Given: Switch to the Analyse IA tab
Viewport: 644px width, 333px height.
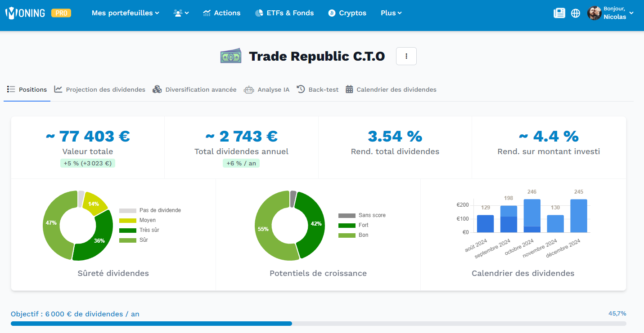Looking at the screenshot, I should pyautogui.click(x=266, y=89).
